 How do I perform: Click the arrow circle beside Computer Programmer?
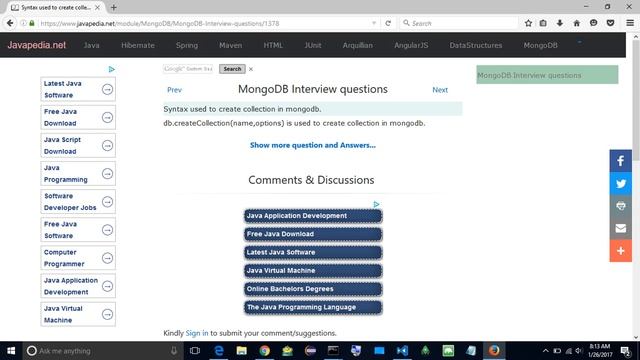click(x=107, y=258)
